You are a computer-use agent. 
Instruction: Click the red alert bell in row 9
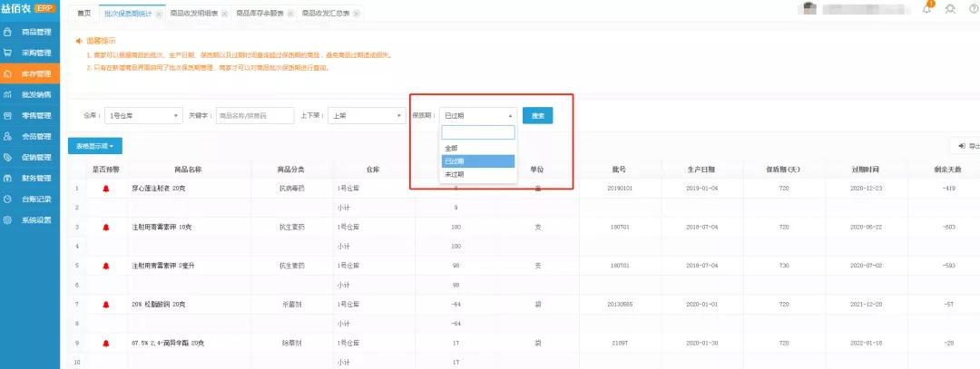(106, 344)
